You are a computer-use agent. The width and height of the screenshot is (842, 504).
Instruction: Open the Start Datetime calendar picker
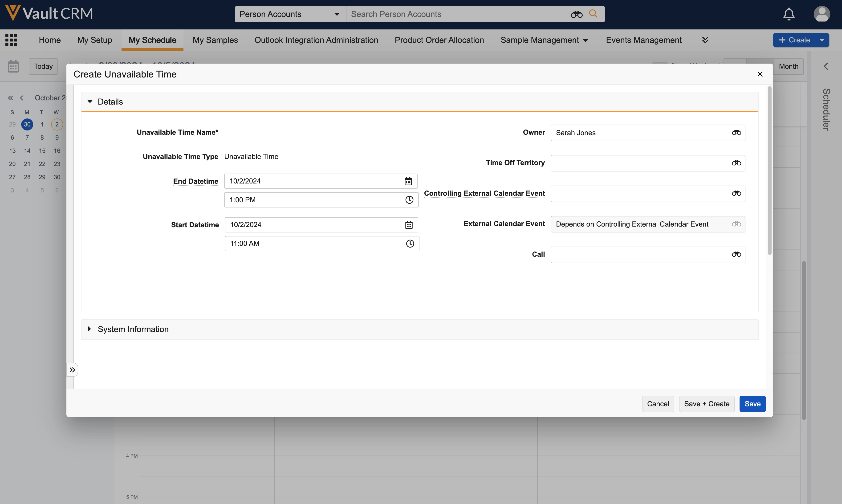[409, 225]
